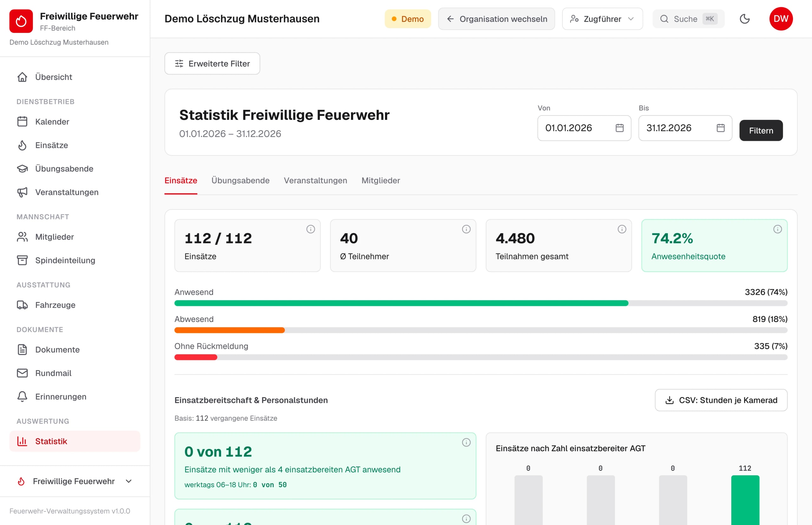
Task: Click the Ohne Rückmeldung red progress bar
Action: coord(196,357)
